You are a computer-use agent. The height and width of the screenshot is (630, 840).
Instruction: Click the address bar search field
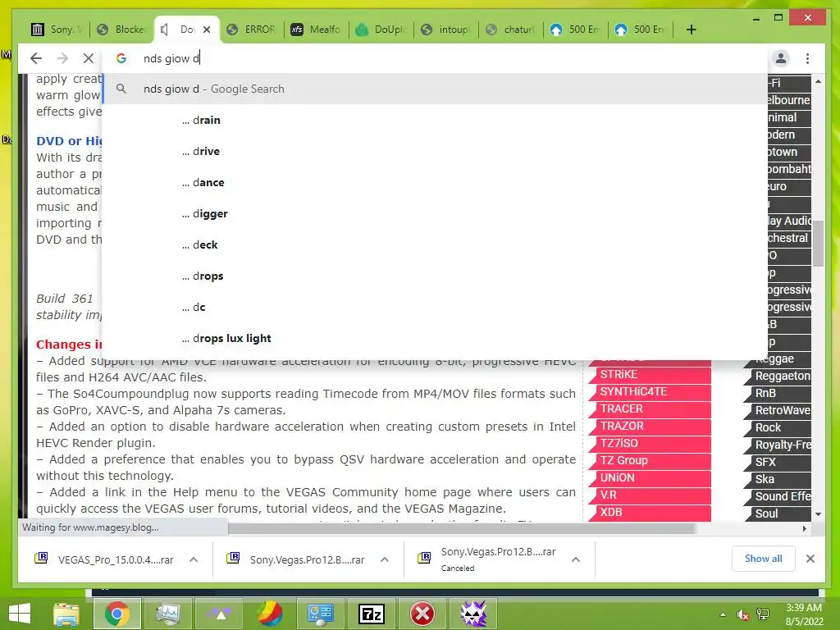coord(434,58)
